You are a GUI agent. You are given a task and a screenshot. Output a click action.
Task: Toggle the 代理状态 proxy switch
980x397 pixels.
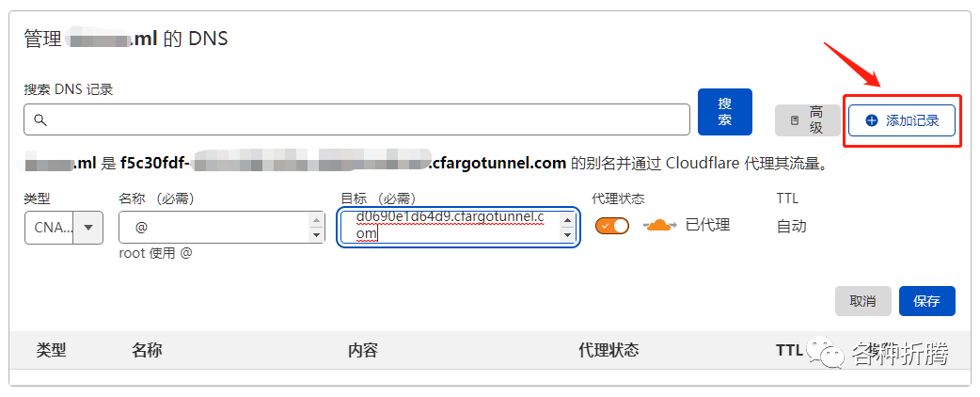[x=612, y=226]
